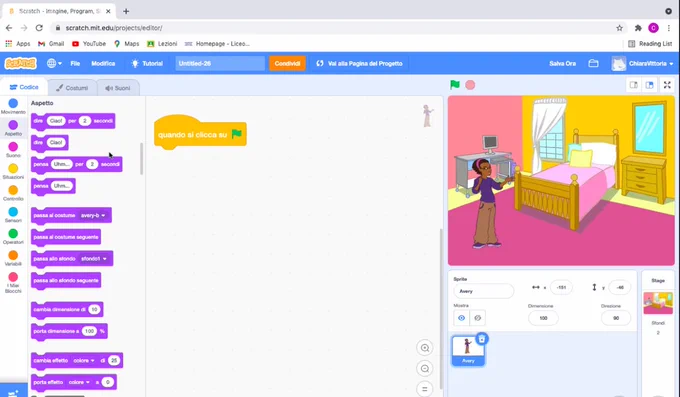This screenshot has height=397, width=680.
Task: Select the I Miei Blocchi category
Action: (x=13, y=283)
